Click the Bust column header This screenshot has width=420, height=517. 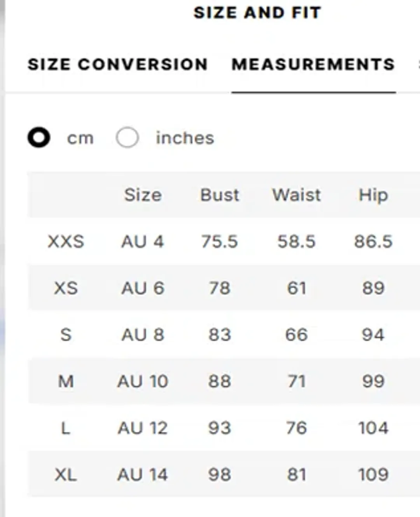219,195
